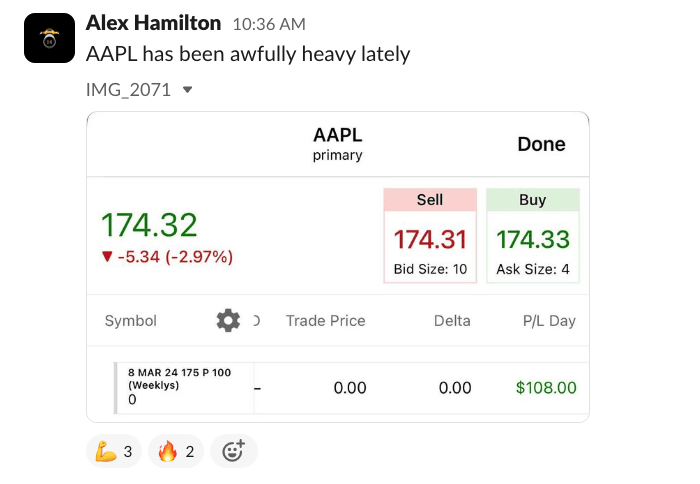Click the $108.00 P/L Day value
700x484 pixels.
546,387
